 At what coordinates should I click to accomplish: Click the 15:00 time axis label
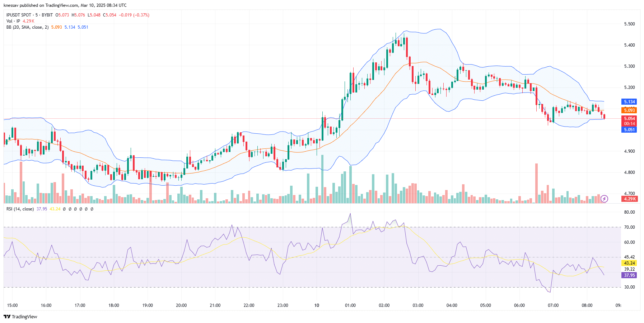point(12,305)
